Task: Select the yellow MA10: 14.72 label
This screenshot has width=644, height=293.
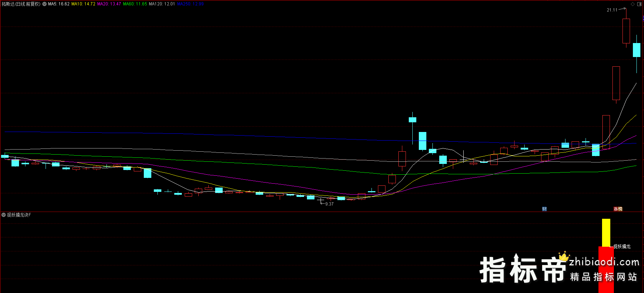Action: pos(83,4)
